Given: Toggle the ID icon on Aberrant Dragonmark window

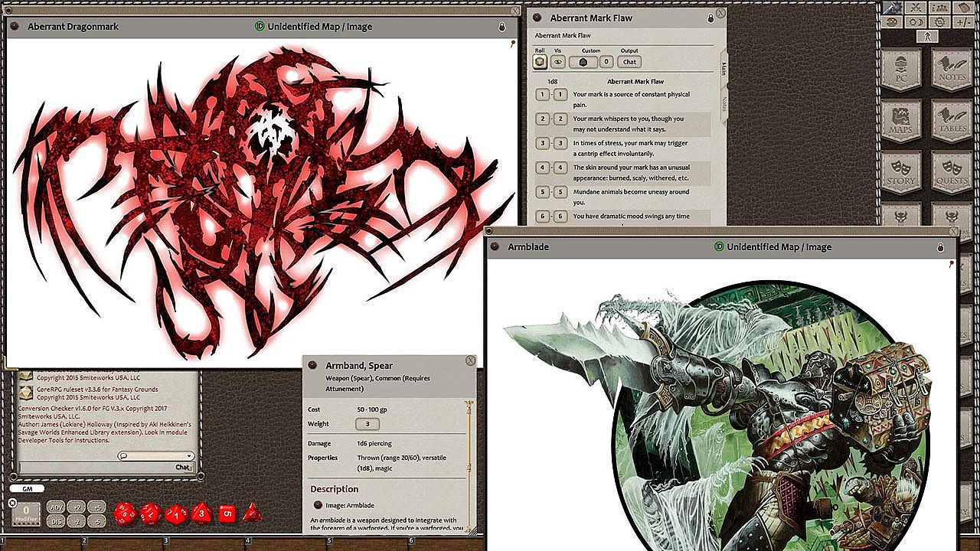Looking at the screenshot, I should pos(260,26).
